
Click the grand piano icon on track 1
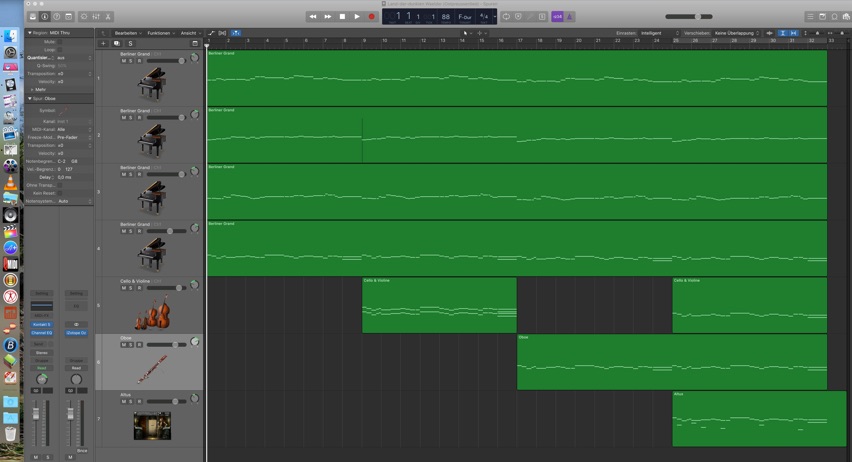[152, 84]
